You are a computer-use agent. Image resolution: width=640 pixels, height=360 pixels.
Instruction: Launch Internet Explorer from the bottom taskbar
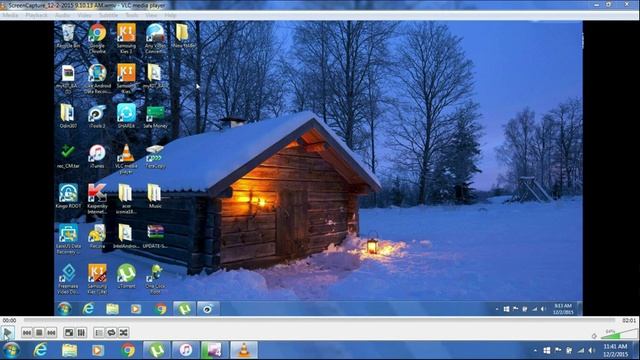[x=40, y=350]
